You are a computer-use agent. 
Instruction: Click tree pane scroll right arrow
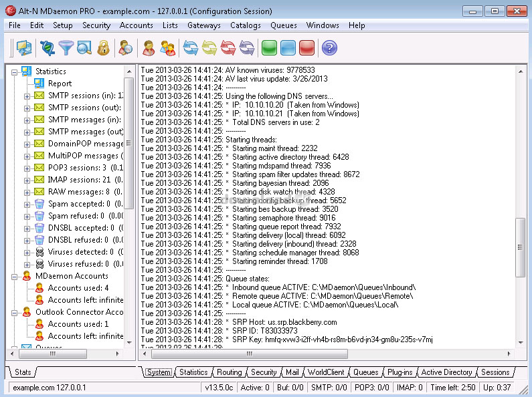(x=117, y=354)
